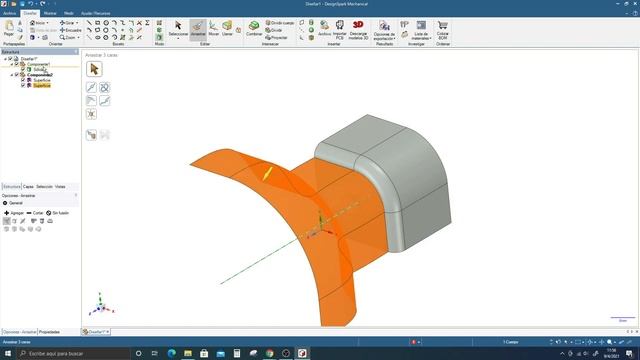The height and width of the screenshot is (360, 640).
Task: Select the Line sketch tool
Action: coord(89,23)
